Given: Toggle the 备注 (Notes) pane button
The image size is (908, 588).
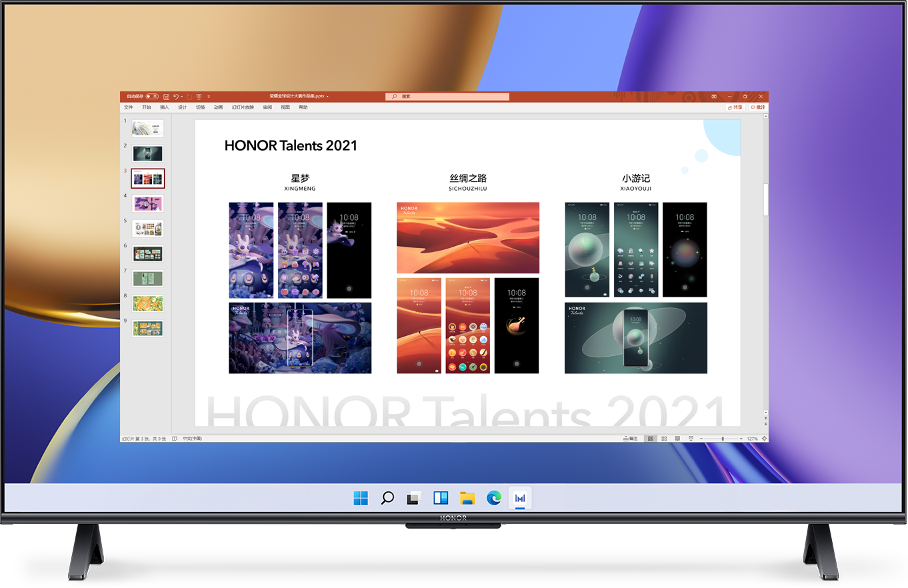Looking at the screenshot, I should tap(631, 439).
